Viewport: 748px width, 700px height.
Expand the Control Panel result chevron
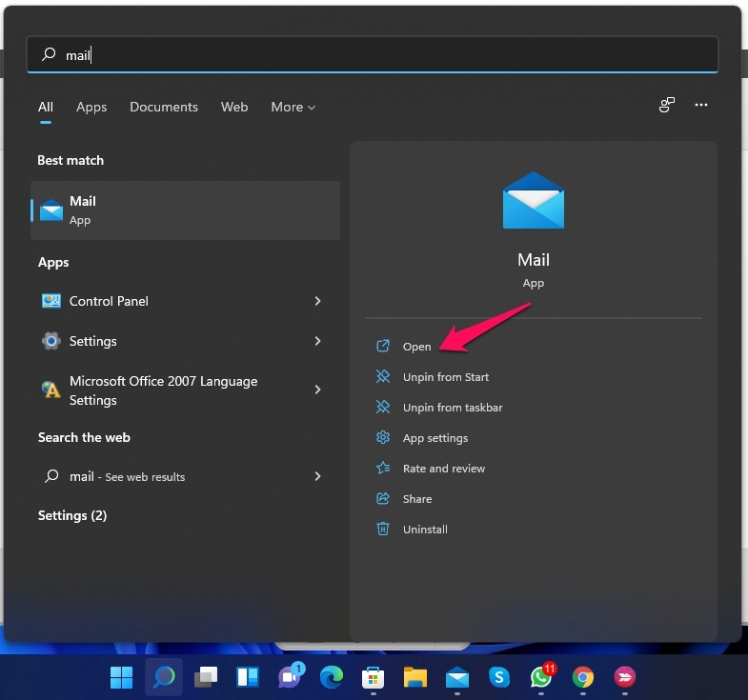tap(317, 301)
